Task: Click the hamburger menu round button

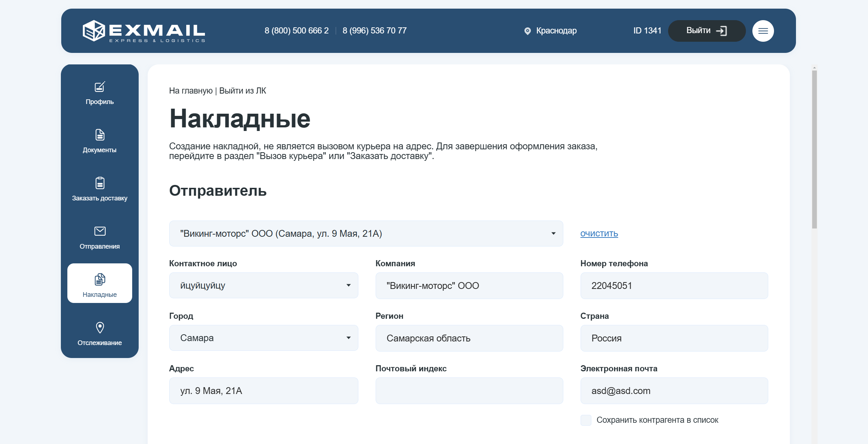Action: point(763,31)
